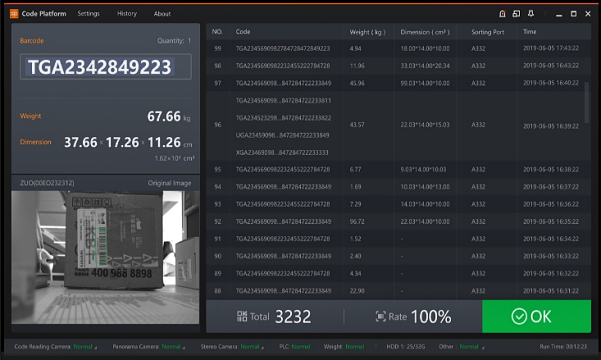Screen dimensions: 601x360
Task: Click the Code Platform orange logo
Action: click(x=14, y=14)
